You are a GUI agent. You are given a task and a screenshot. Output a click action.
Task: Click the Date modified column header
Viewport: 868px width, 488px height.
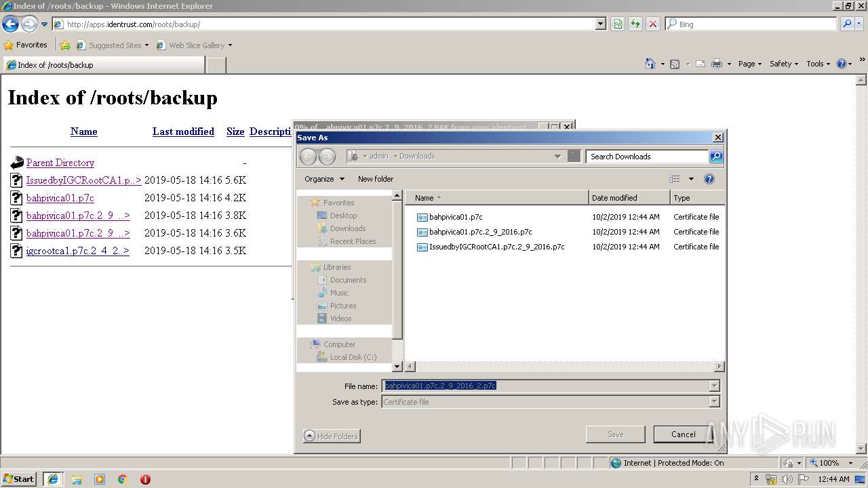(629, 198)
